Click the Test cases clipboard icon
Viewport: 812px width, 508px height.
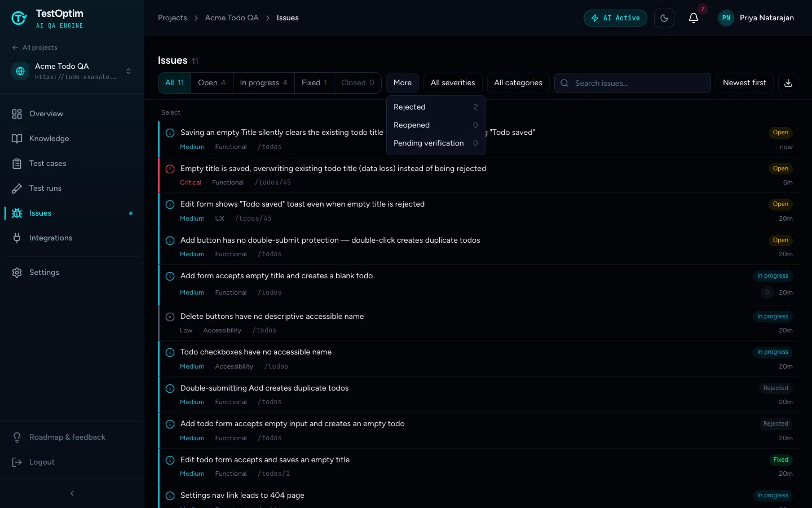pos(17,164)
